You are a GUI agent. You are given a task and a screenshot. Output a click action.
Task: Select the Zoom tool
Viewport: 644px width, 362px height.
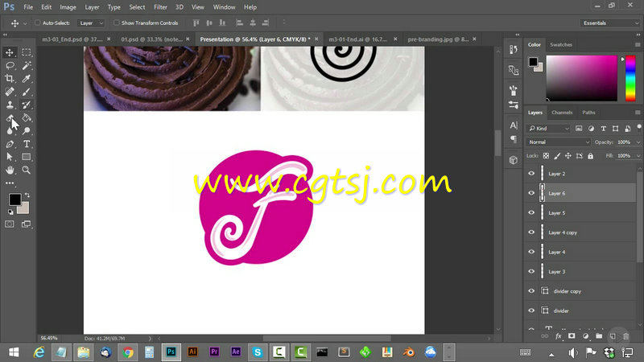pyautogui.click(x=27, y=170)
